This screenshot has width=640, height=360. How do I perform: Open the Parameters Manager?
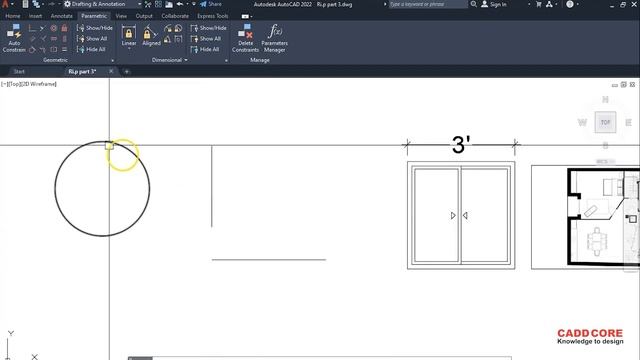(x=274, y=38)
